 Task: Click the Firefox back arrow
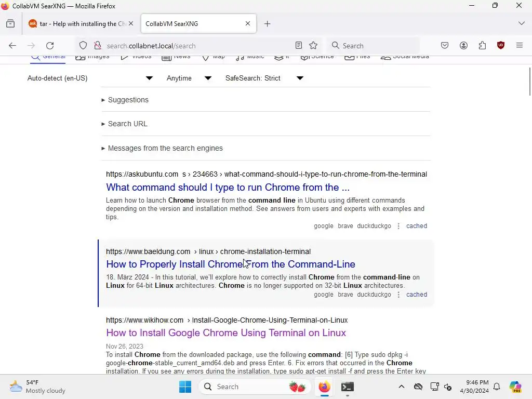pos(12,46)
